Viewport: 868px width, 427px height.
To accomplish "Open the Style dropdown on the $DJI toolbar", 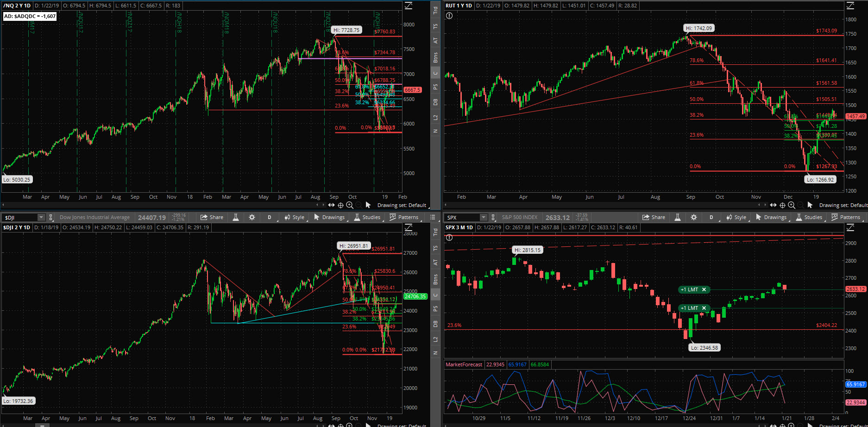I will click(295, 217).
